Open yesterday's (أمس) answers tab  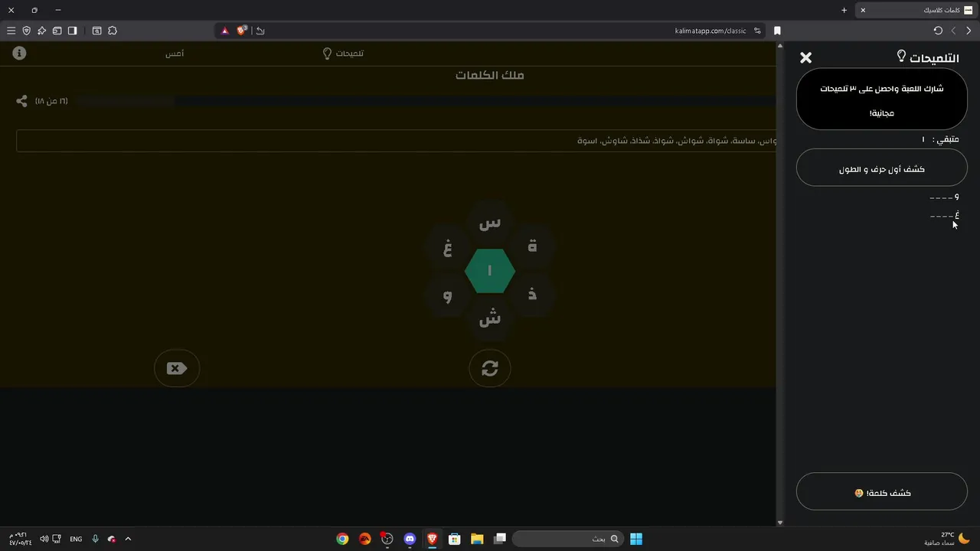(175, 54)
